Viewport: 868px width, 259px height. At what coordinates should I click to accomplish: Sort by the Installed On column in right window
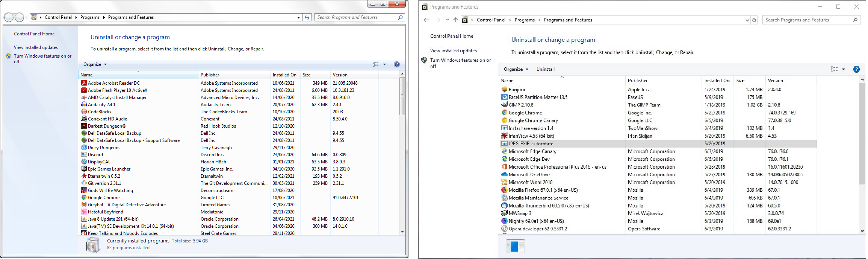pos(717,81)
